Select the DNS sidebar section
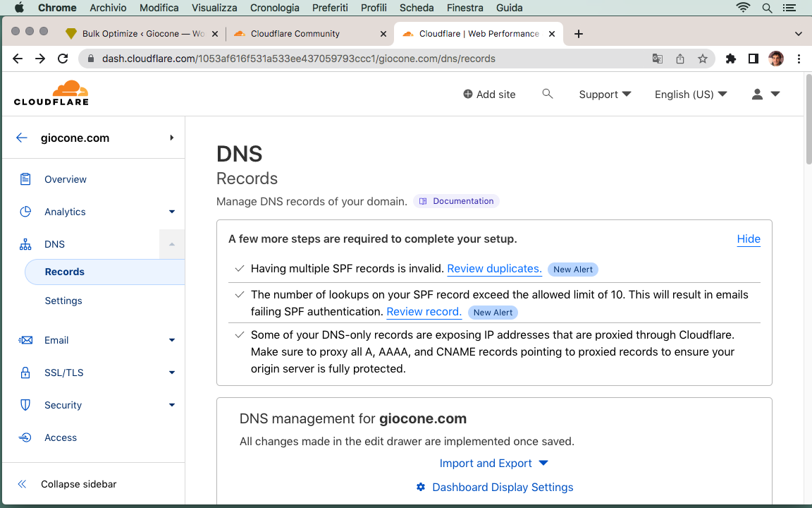This screenshot has height=508, width=812. point(54,244)
